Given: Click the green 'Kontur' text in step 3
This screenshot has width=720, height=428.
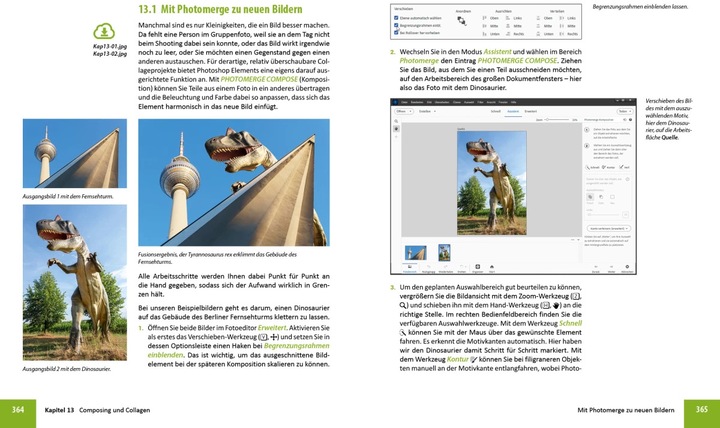Looking at the screenshot, I should 458,359.
